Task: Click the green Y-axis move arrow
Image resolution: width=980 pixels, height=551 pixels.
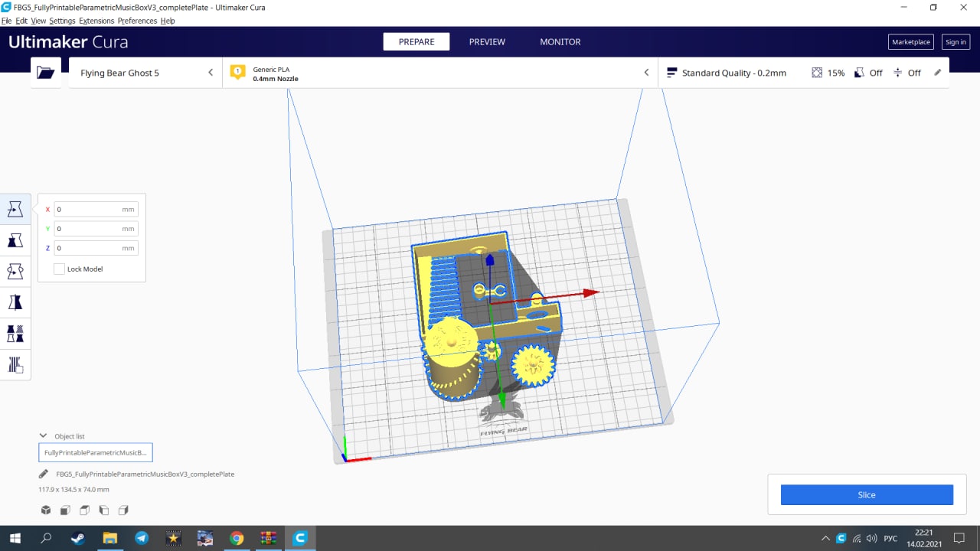Action: point(502,400)
